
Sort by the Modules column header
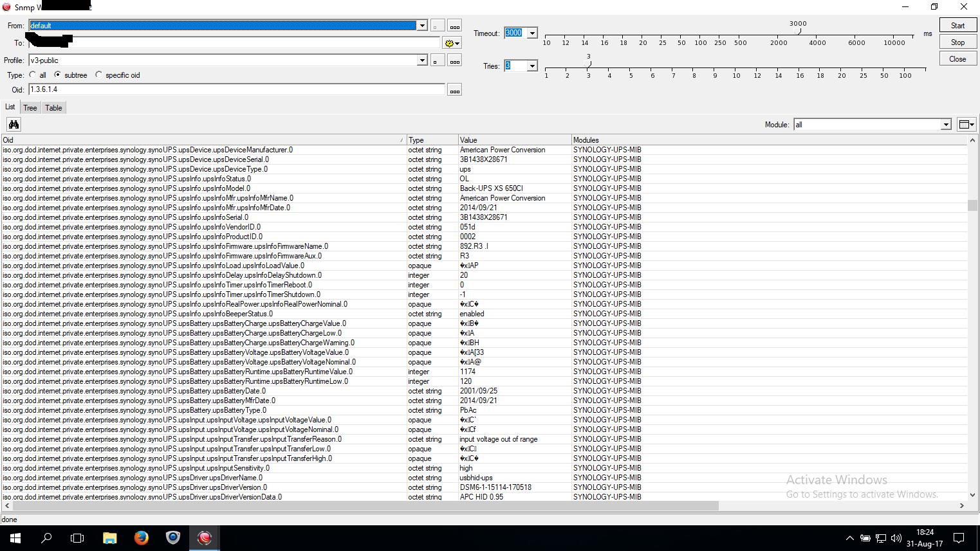769,140
